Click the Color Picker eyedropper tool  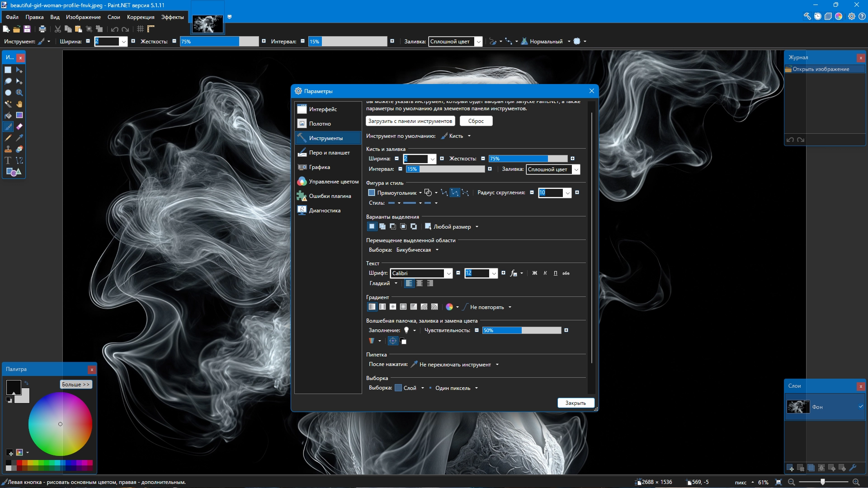(x=19, y=138)
